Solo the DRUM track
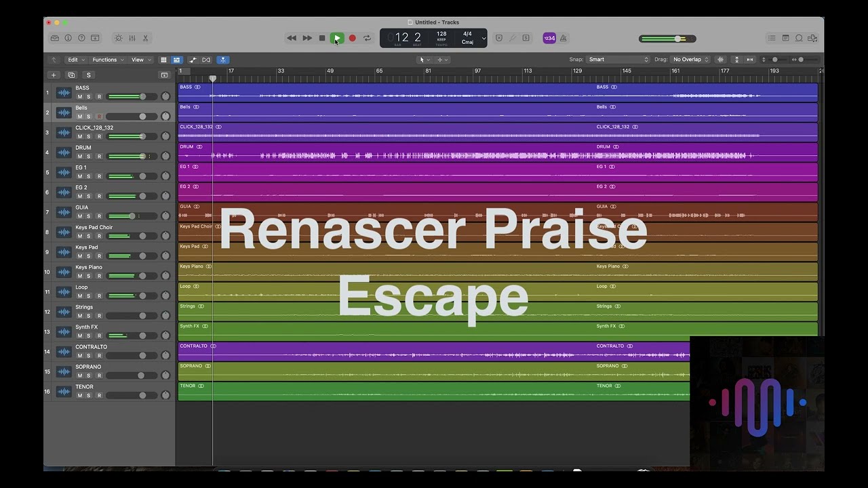 pyautogui.click(x=88, y=157)
